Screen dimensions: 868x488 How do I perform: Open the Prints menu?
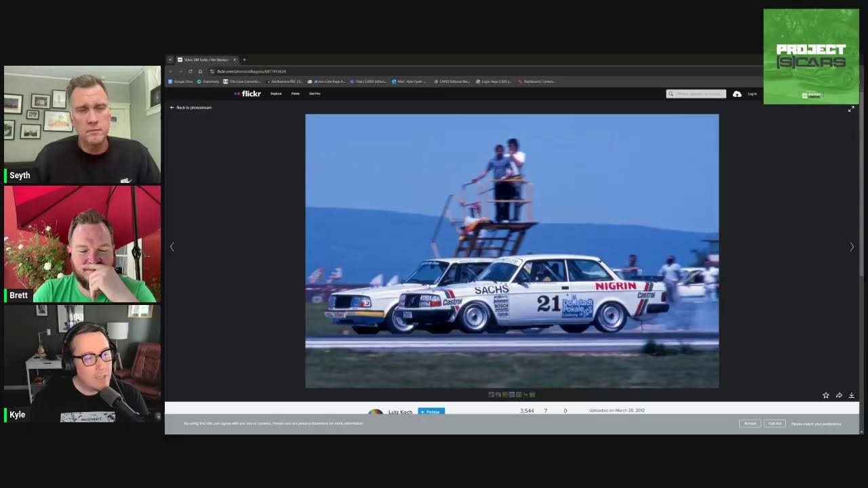pos(296,94)
